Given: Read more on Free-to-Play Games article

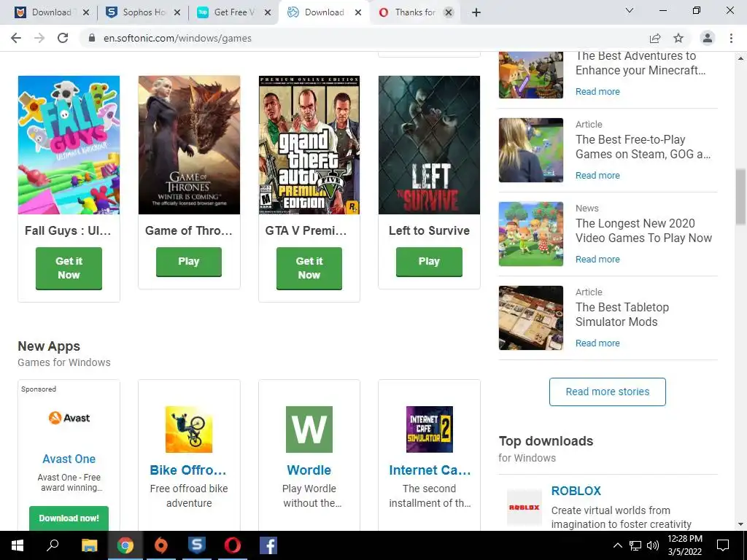Looking at the screenshot, I should (597, 175).
